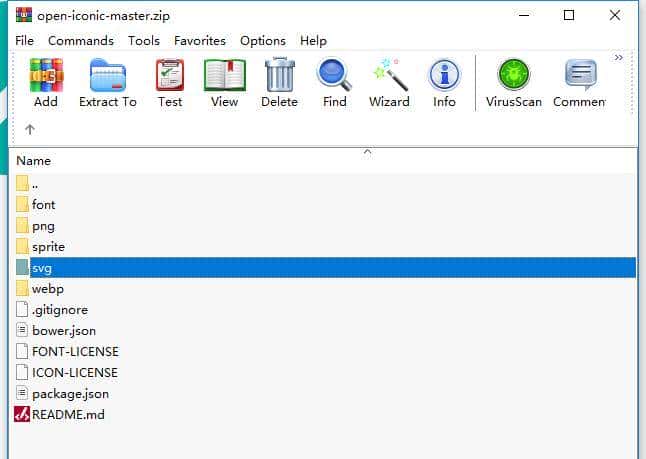Click the Comment toolbar icon
Screen dimensions: 646x459
580,77
